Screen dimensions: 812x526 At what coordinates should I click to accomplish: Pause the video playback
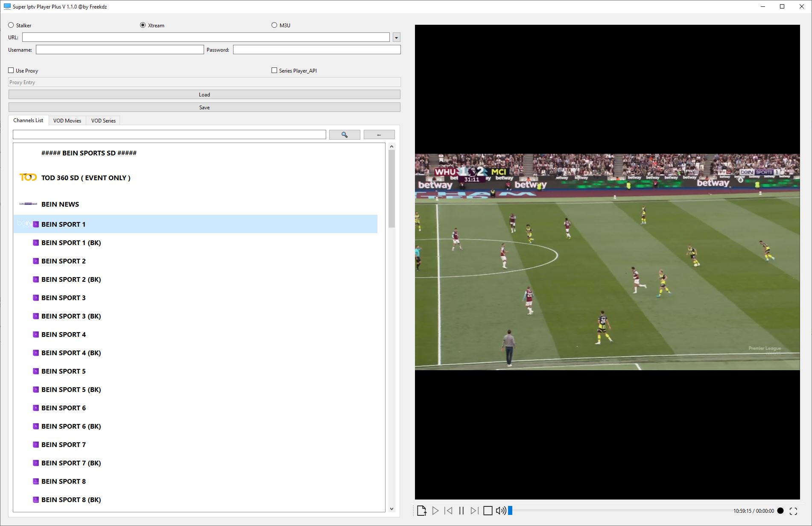click(x=461, y=511)
